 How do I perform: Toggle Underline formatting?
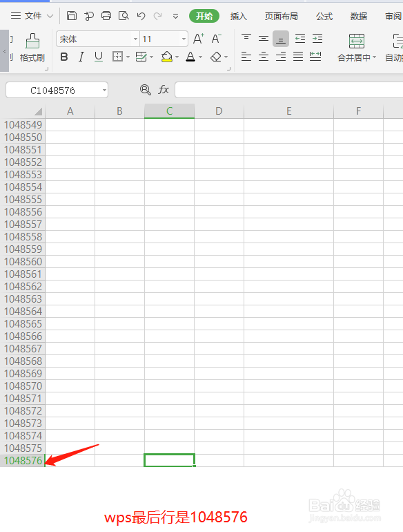click(x=98, y=57)
